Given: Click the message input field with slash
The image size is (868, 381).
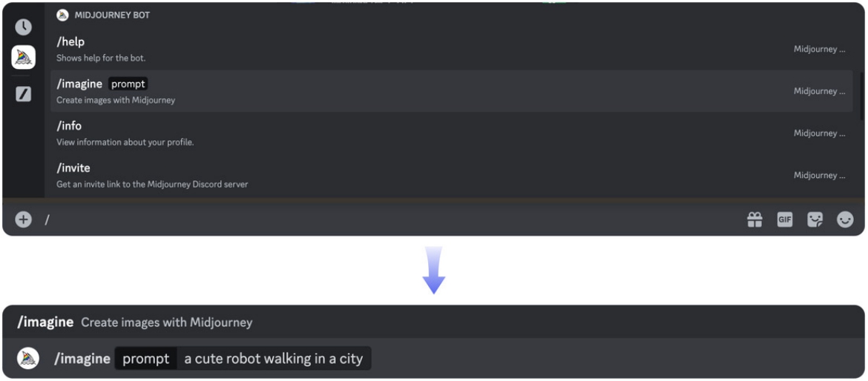Looking at the screenshot, I should click(x=387, y=219).
